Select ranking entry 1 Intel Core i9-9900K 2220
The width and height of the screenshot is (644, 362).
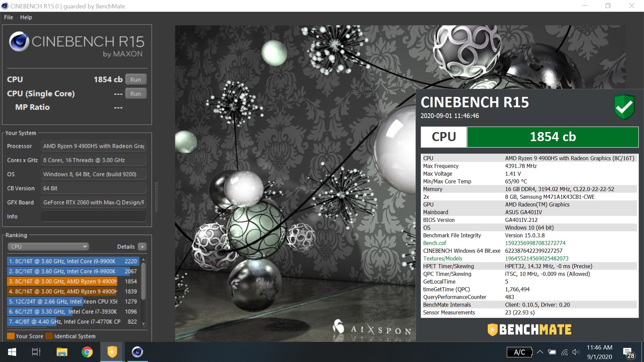click(x=73, y=261)
